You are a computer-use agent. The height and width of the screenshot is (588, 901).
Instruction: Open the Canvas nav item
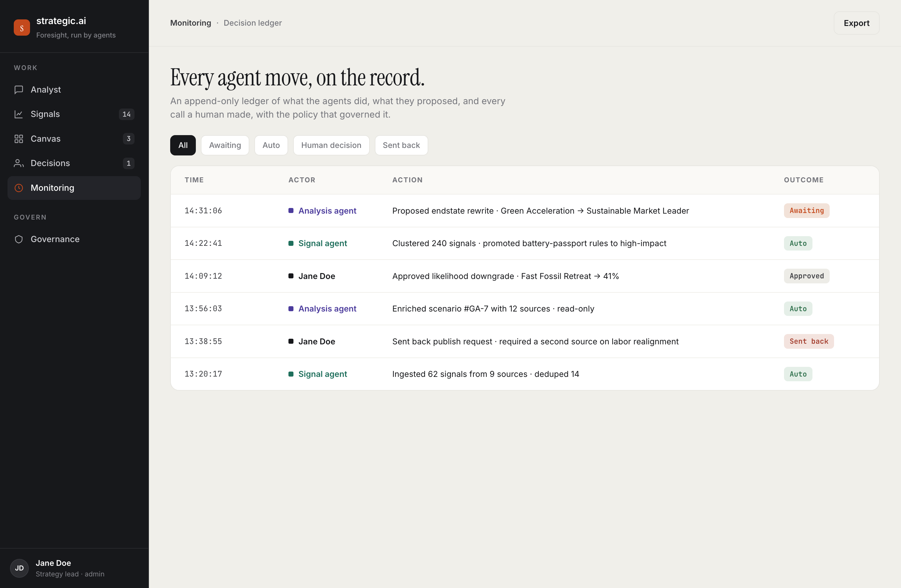(x=74, y=139)
